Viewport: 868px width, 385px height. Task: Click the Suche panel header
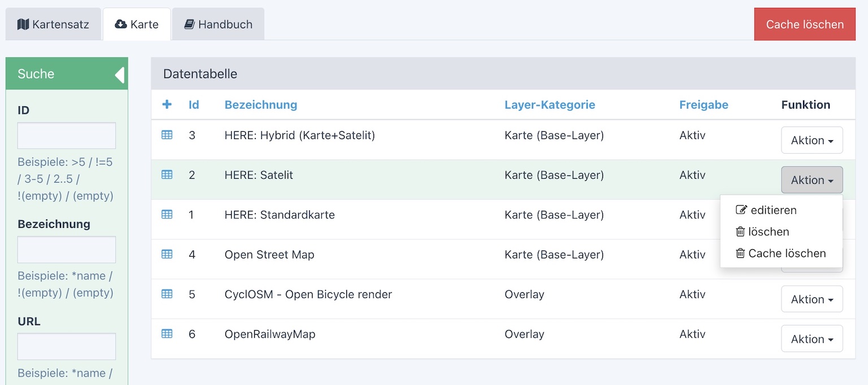click(67, 73)
